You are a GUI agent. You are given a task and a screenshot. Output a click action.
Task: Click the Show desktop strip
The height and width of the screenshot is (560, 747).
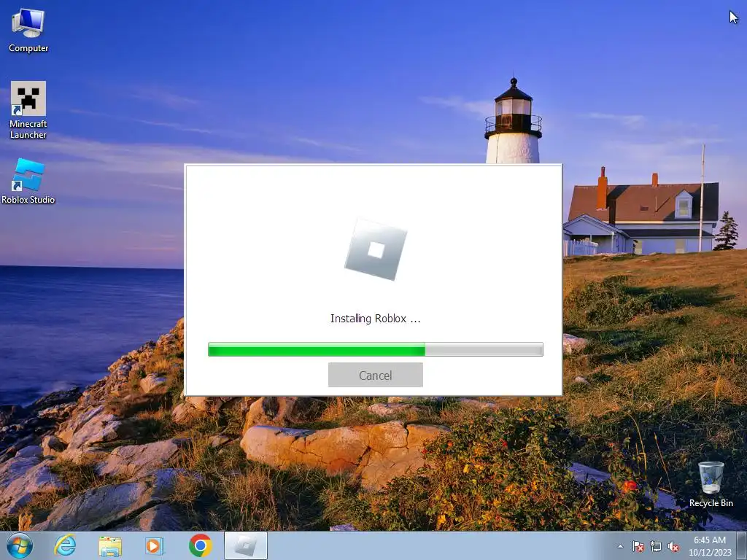pyautogui.click(x=742, y=546)
